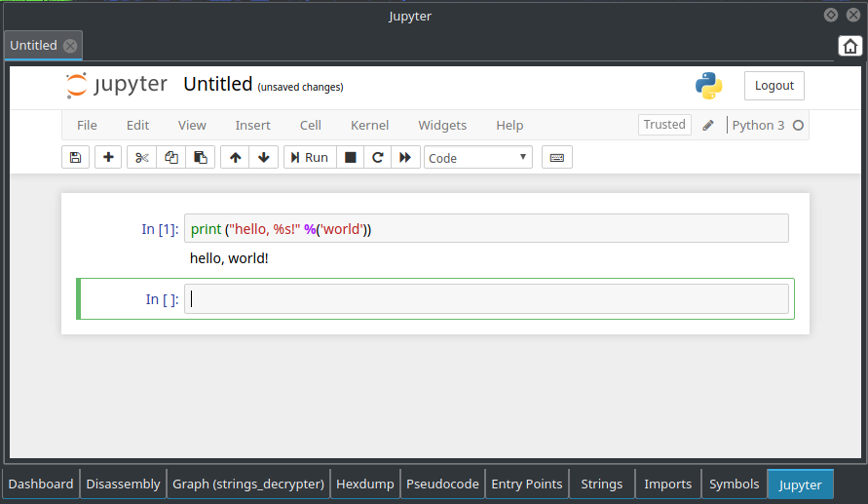Open the Kernel menu
The image size is (868, 504).
click(369, 125)
